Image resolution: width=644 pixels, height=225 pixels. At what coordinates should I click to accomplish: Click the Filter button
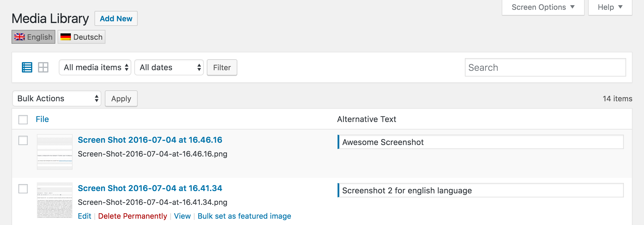point(222,68)
